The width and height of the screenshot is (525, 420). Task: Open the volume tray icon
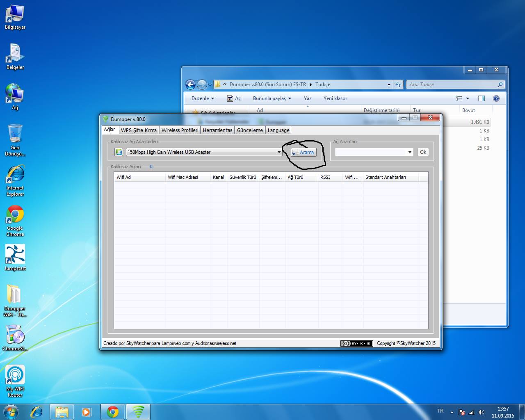[x=482, y=412]
